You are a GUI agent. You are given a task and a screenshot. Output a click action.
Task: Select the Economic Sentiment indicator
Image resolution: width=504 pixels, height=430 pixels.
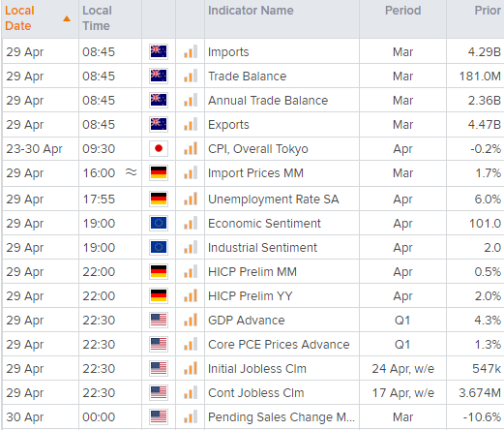tap(264, 224)
